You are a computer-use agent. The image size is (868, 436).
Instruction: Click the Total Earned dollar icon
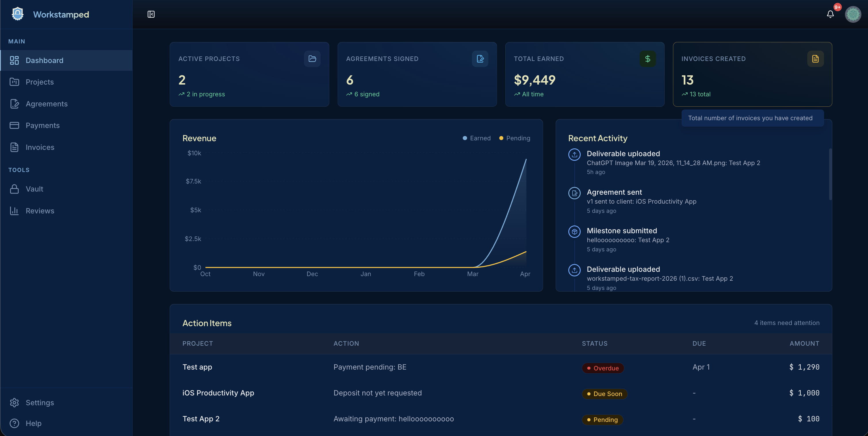(647, 59)
